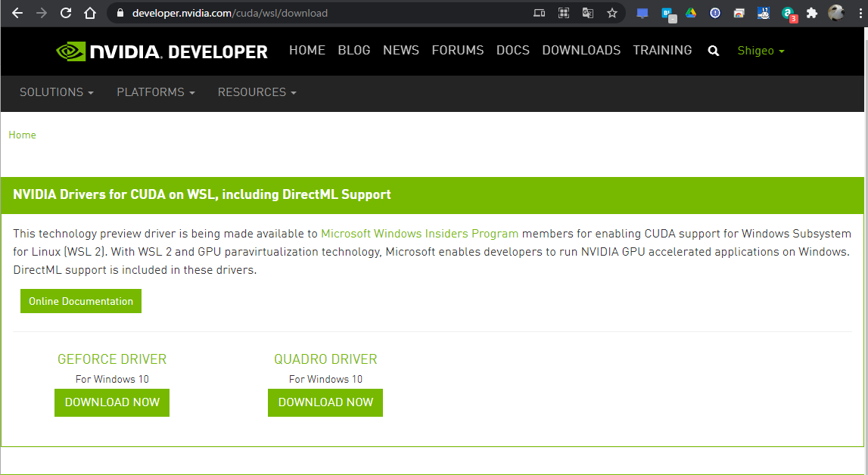The height and width of the screenshot is (475, 868).
Task: Follow the Home breadcrumb link
Action: 22,135
